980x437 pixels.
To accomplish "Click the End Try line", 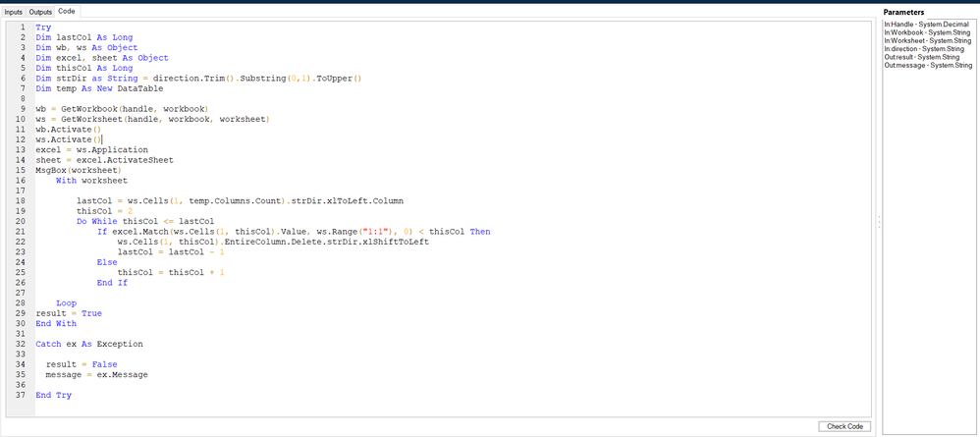I will (x=53, y=395).
